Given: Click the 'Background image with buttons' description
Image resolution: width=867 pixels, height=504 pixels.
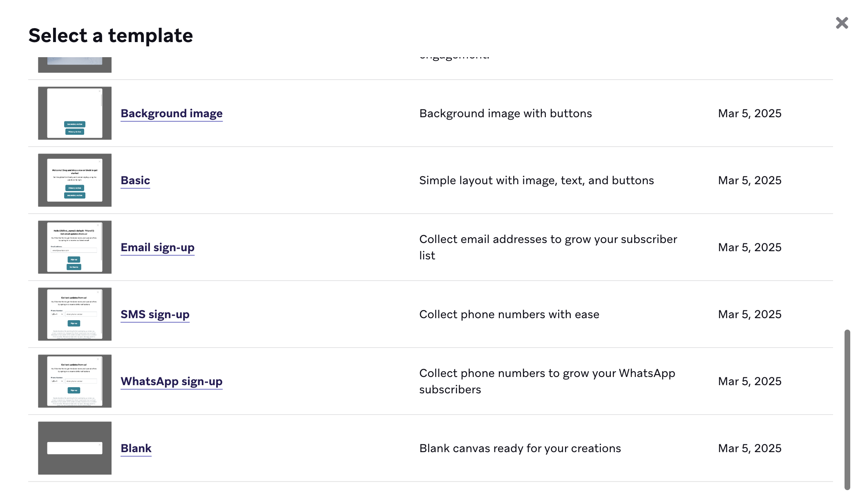Looking at the screenshot, I should click(x=505, y=114).
